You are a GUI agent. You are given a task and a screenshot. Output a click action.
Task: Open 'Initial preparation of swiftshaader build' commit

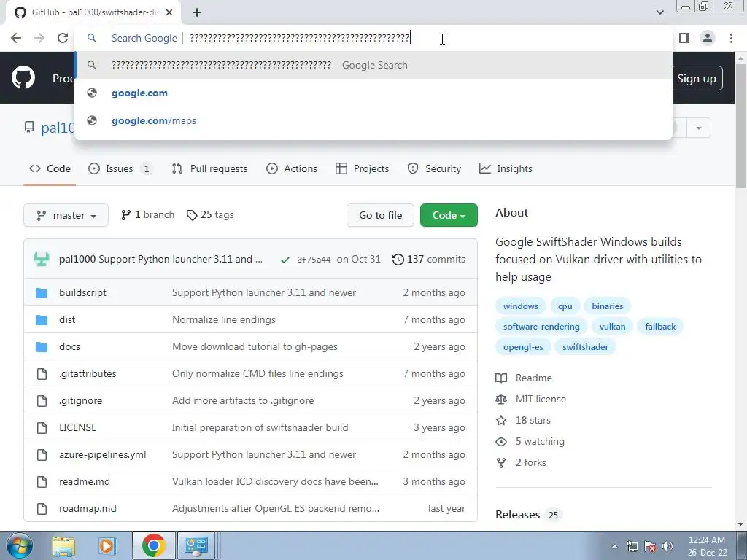pos(260,427)
